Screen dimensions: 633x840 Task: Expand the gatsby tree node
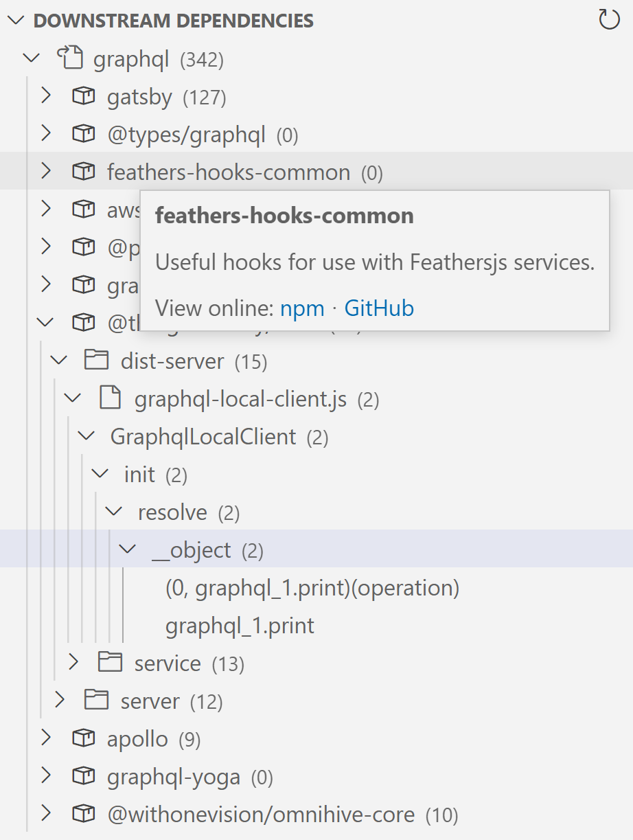pyautogui.click(x=46, y=97)
